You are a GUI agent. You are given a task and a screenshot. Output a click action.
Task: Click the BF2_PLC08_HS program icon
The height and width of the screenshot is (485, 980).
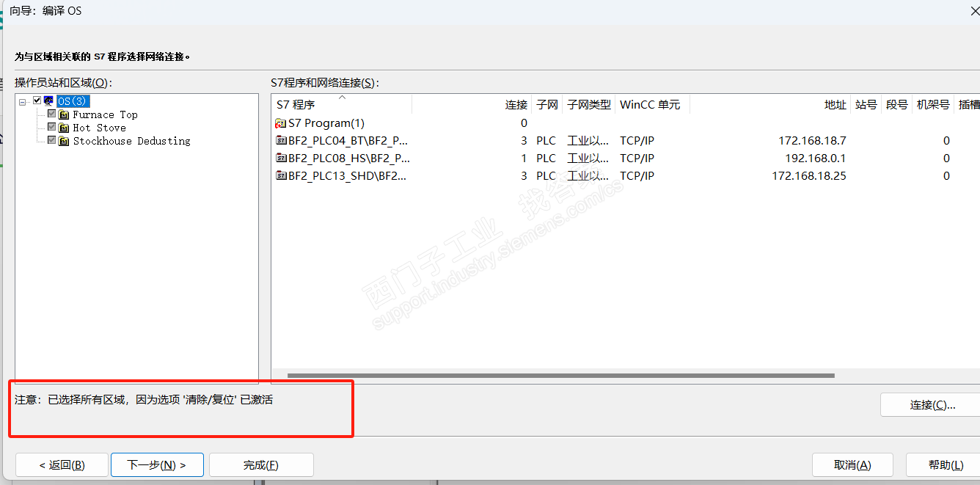pyautogui.click(x=280, y=158)
